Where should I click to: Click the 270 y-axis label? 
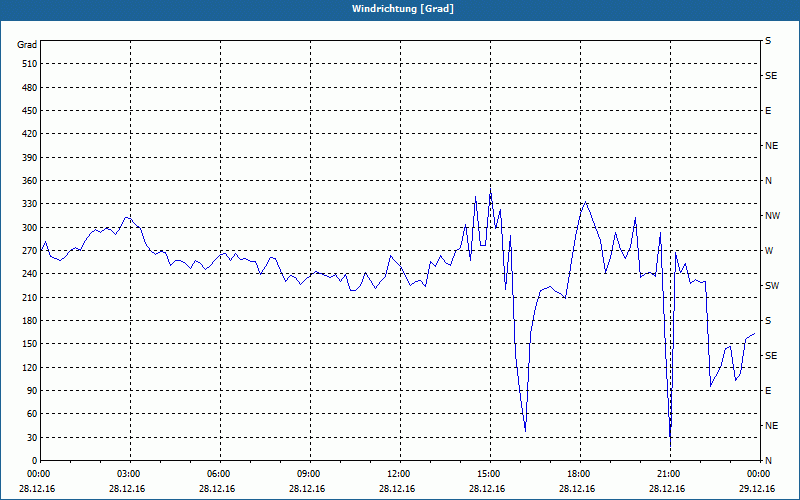(30, 251)
